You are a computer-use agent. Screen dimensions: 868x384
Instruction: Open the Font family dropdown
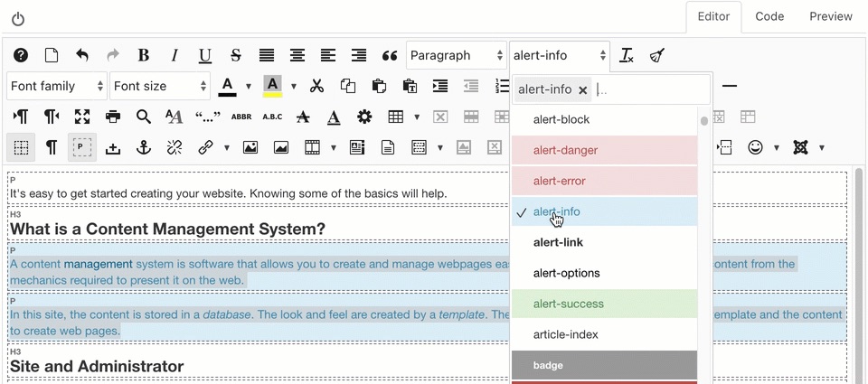click(x=56, y=86)
